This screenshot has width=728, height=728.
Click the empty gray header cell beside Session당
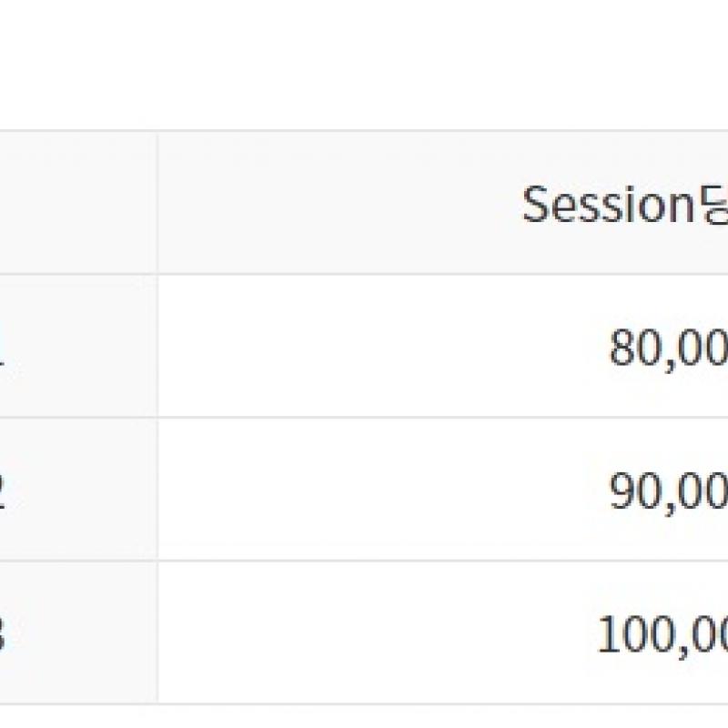pyautogui.click(x=78, y=203)
